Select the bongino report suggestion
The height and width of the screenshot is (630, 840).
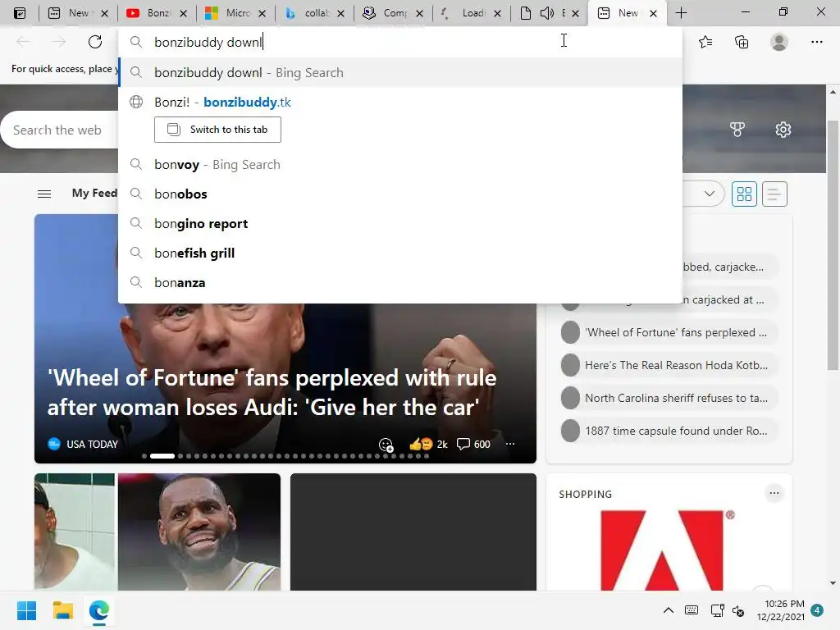point(400,223)
